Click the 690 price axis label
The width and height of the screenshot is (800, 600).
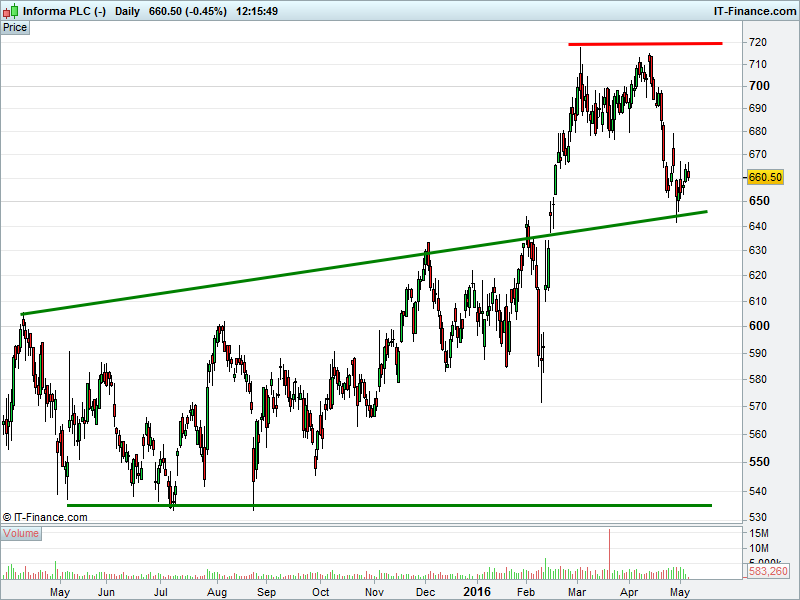point(758,108)
